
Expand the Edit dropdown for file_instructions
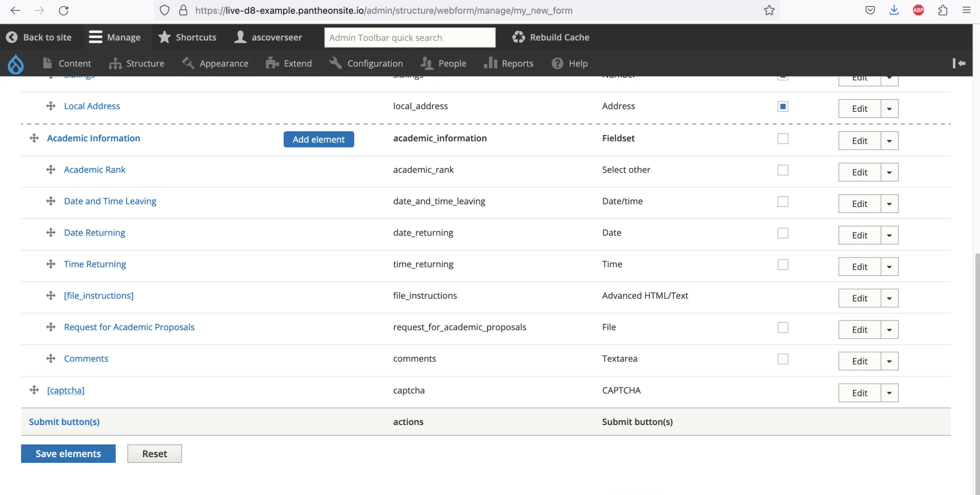[890, 298]
